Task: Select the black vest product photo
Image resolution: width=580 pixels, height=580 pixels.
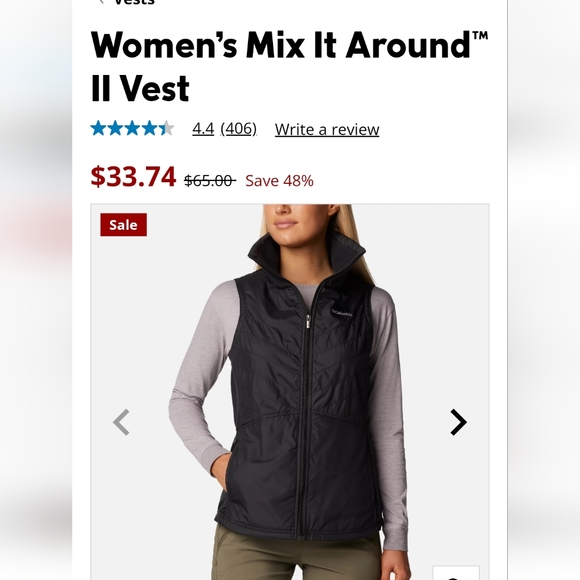Action: (x=290, y=392)
